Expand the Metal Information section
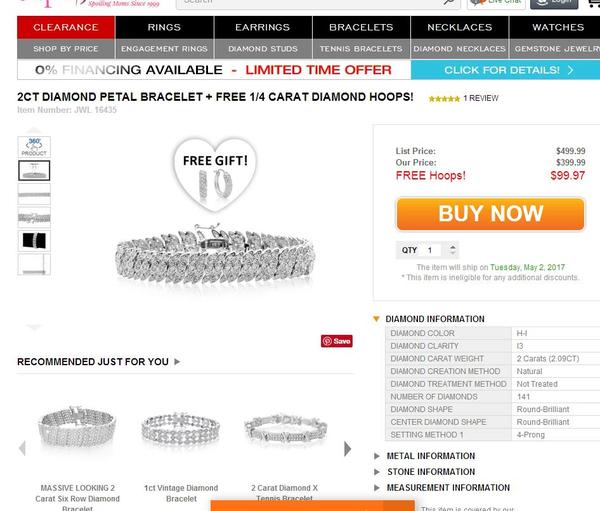This screenshot has width=600, height=511. 430,456
